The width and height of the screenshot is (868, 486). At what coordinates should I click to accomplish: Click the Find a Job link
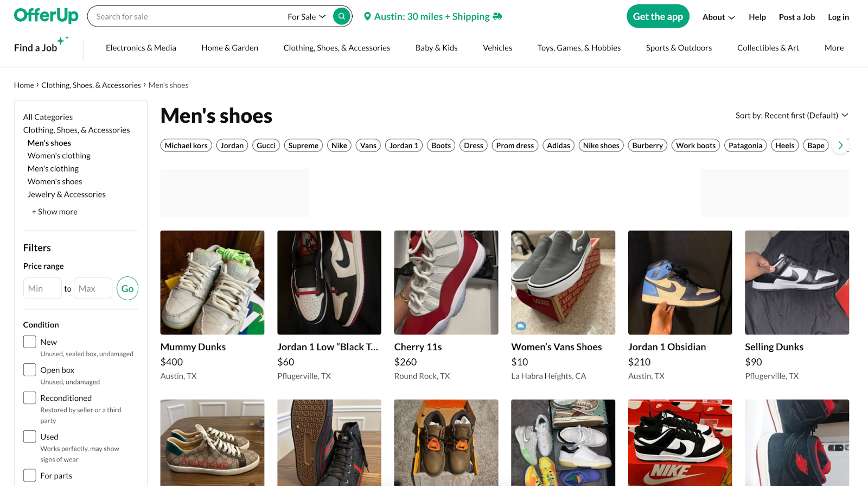coord(35,48)
